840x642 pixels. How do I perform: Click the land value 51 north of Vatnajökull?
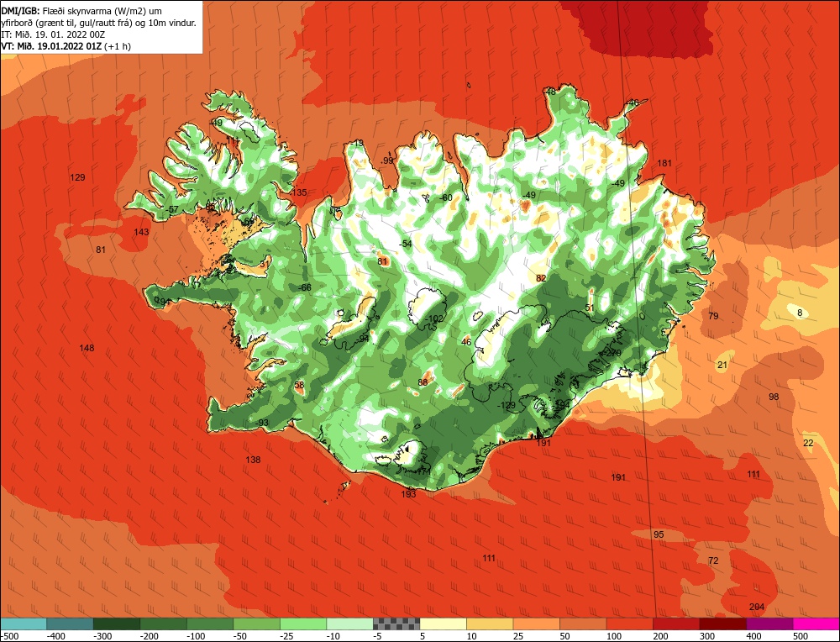(590, 308)
